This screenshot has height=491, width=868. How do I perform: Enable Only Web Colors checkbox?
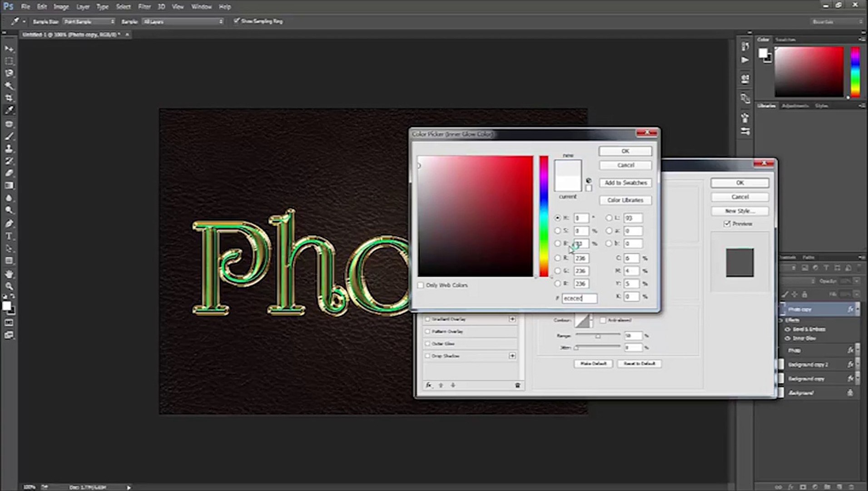pos(421,286)
